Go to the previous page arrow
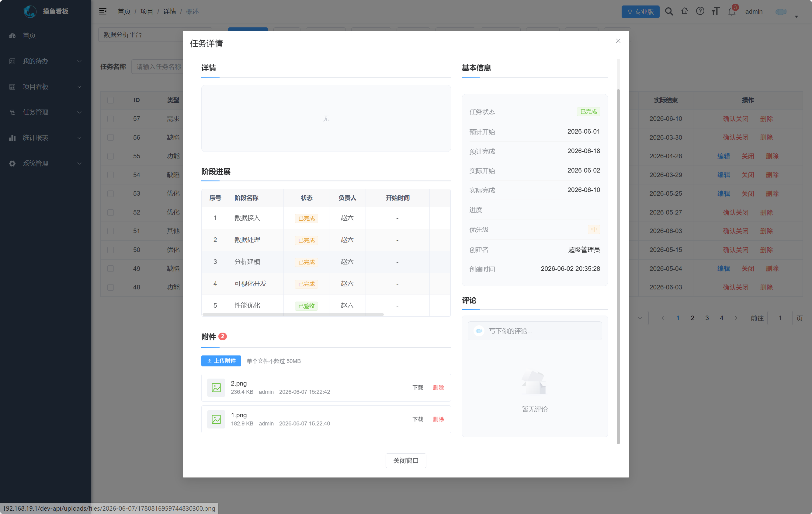 [x=663, y=318]
